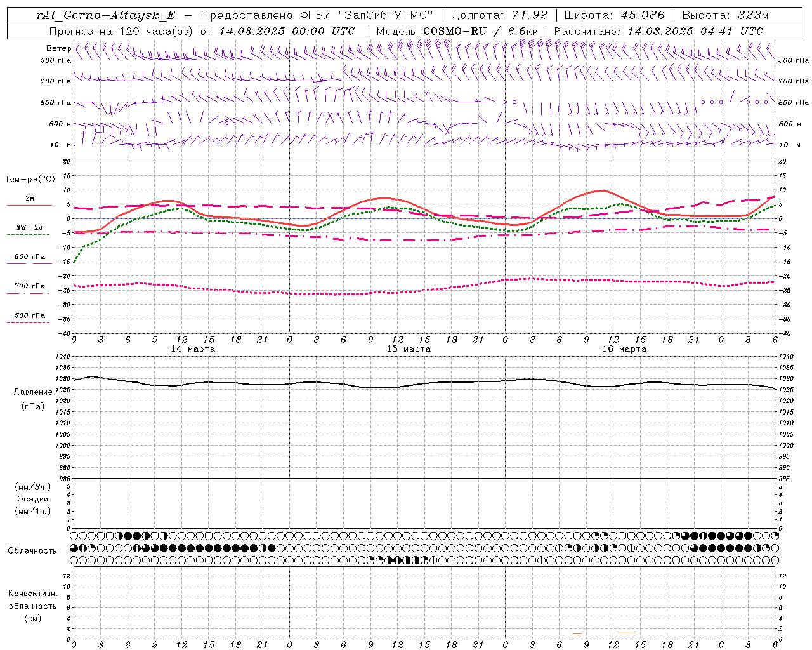Click the "2м" temperature legend entry

(30, 198)
